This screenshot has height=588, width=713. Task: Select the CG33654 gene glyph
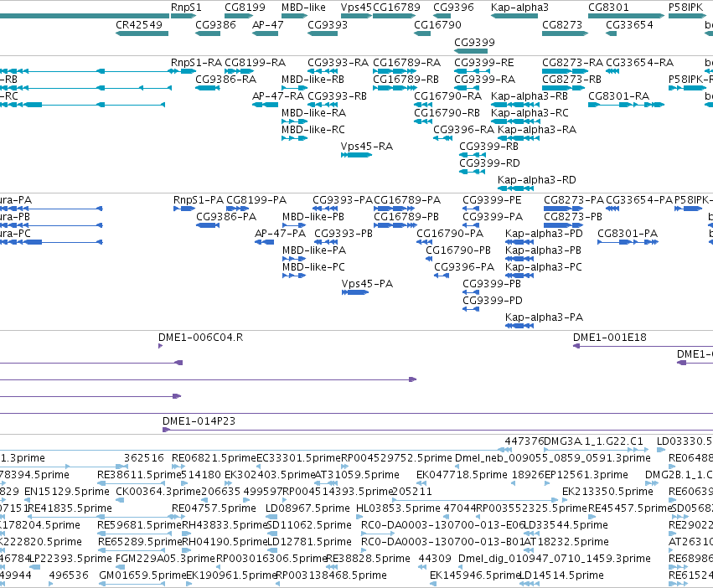[611, 34]
